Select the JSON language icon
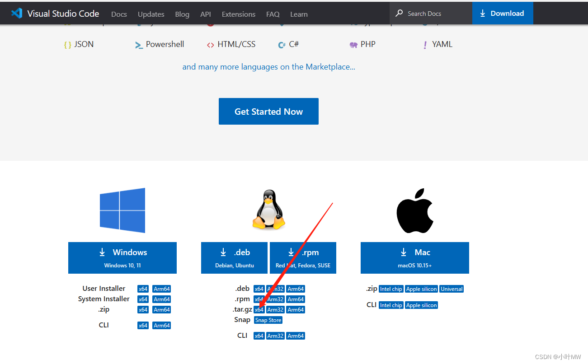The width and height of the screenshot is (588, 364). pyautogui.click(x=68, y=44)
